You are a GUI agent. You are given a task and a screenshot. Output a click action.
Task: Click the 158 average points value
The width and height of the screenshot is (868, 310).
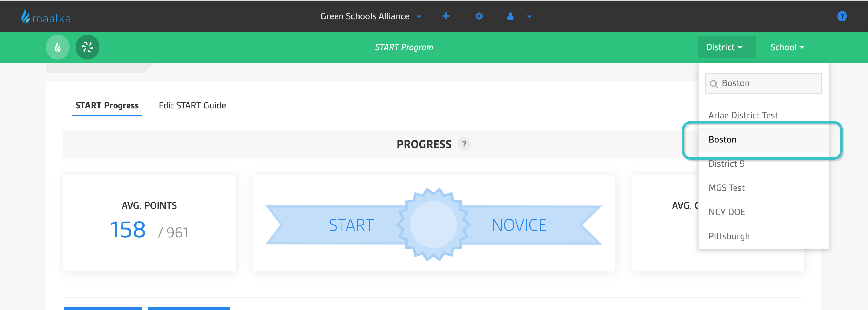pos(128,230)
